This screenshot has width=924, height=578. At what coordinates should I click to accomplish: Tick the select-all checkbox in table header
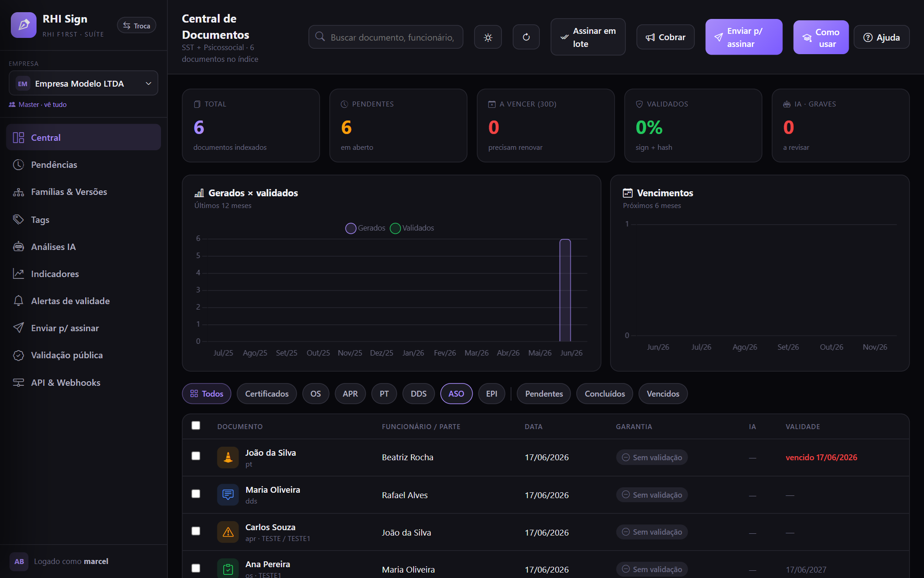[x=196, y=425]
